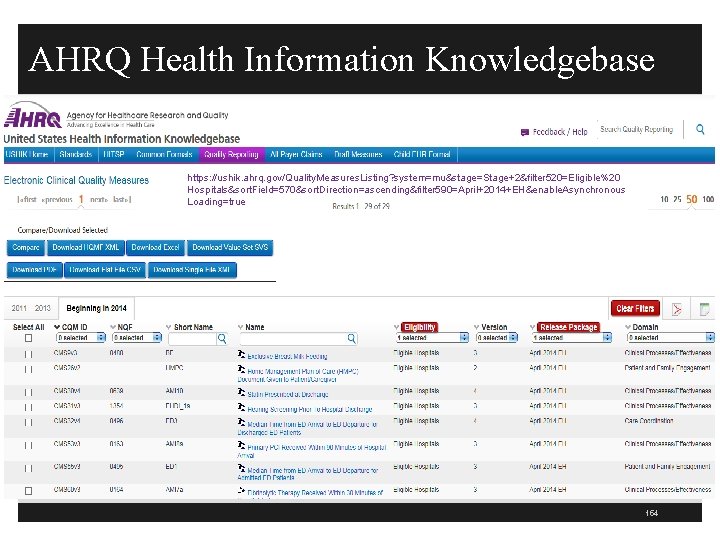Viewport: 720px width, 540px height.
Task: Click the red Clear Filters button
Action: [636, 309]
